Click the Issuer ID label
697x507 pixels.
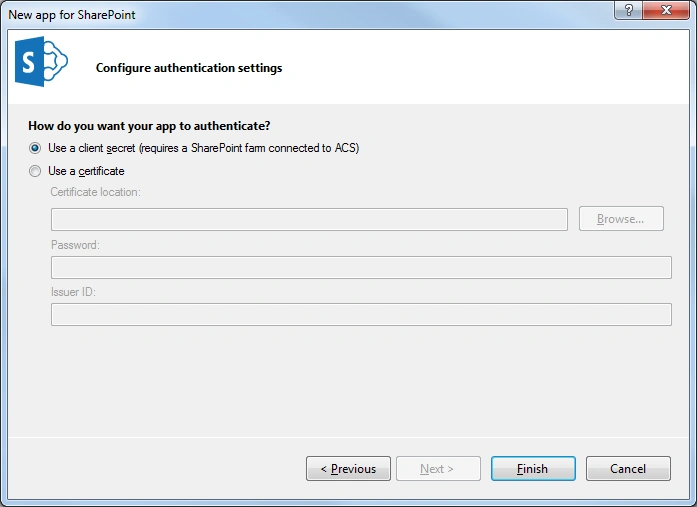(73, 292)
